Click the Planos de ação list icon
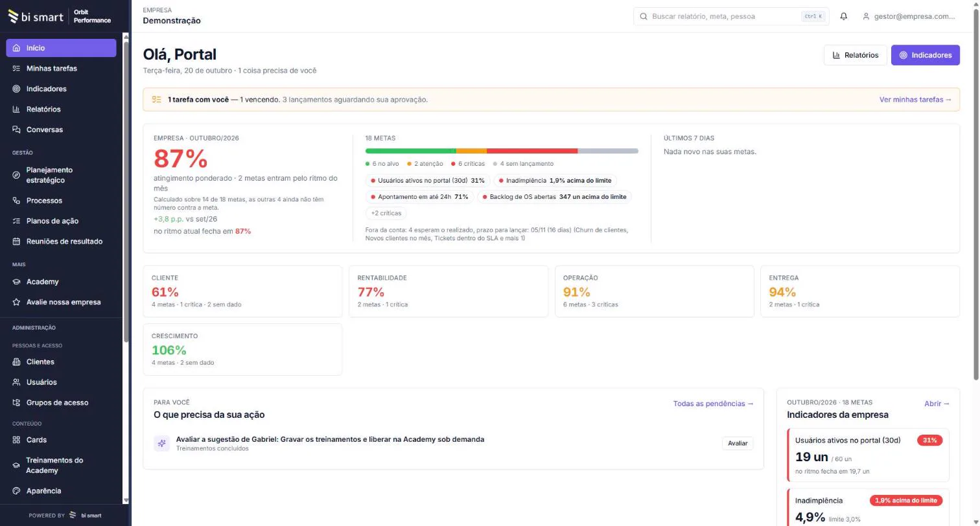Viewport: 980px width, 526px height. coord(17,221)
